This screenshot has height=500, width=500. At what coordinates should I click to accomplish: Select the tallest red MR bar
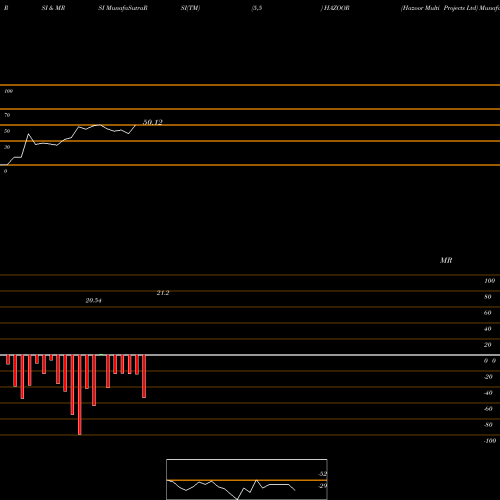79,395
